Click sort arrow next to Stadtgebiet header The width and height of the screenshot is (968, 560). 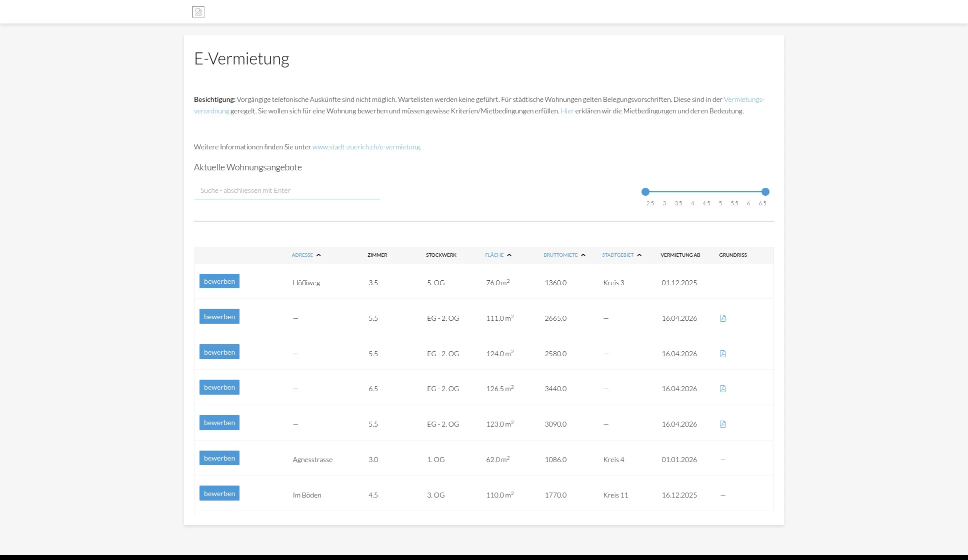point(639,255)
